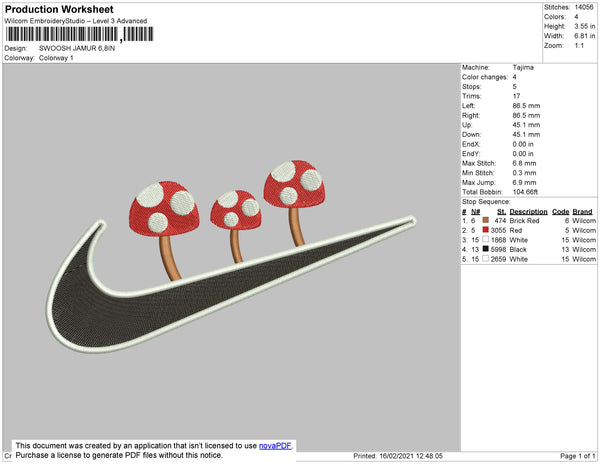The image size is (600, 464).
Task: Click the Black 5998 color swatch
Action: click(486, 249)
